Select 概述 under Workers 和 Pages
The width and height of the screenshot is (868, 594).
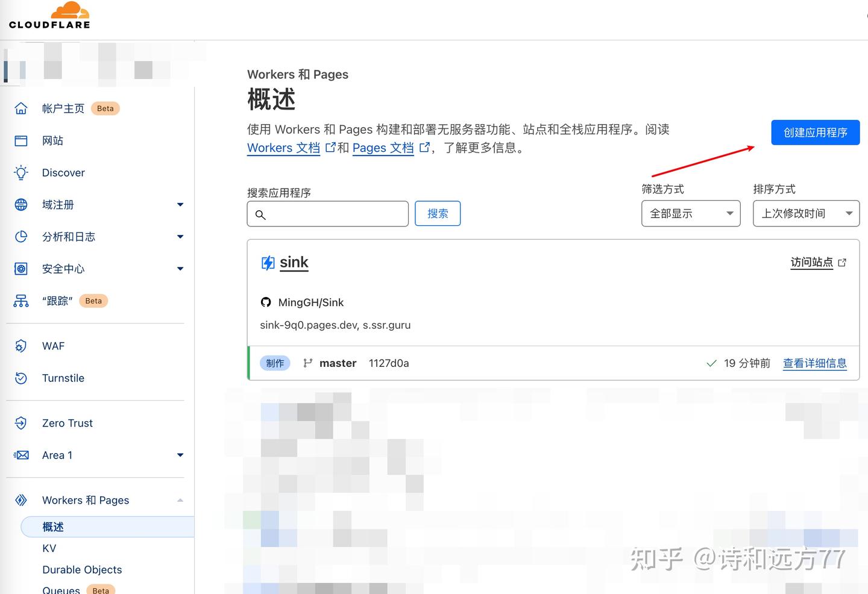tap(53, 527)
